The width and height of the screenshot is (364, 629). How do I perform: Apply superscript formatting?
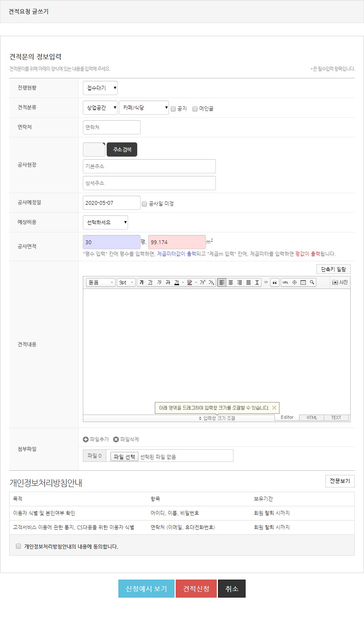click(x=203, y=282)
